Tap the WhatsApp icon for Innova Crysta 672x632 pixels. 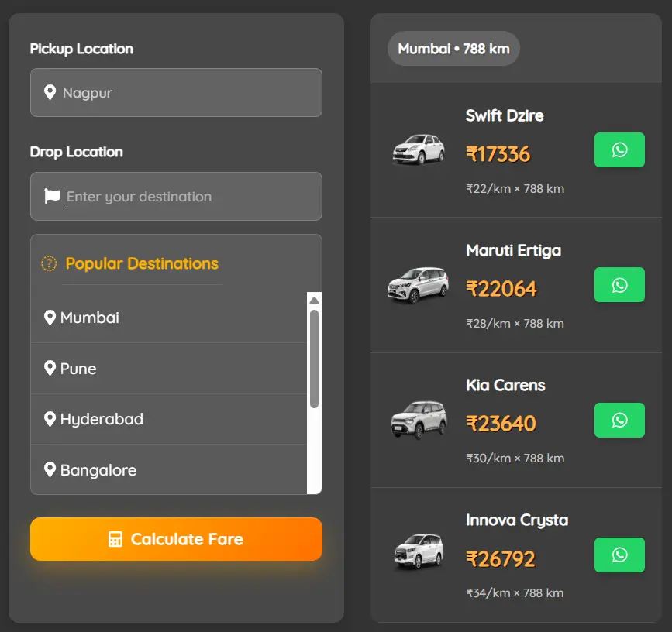[x=619, y=555]
